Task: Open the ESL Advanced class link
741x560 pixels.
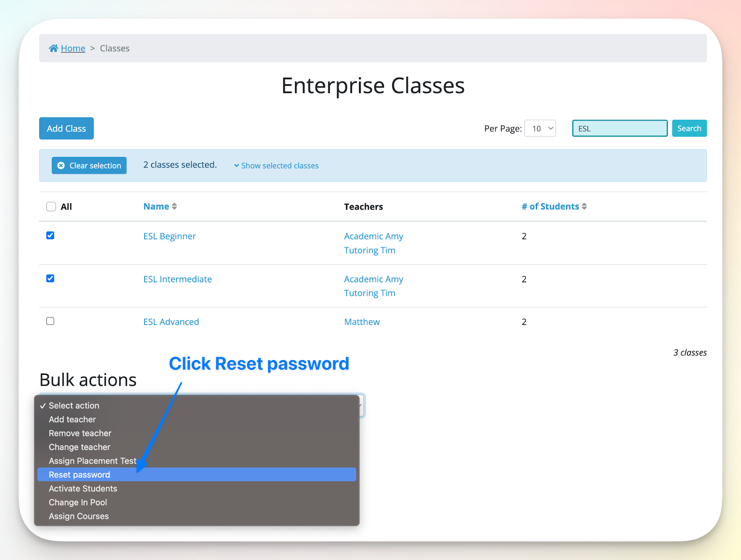Action: click(x=171, y=322)
